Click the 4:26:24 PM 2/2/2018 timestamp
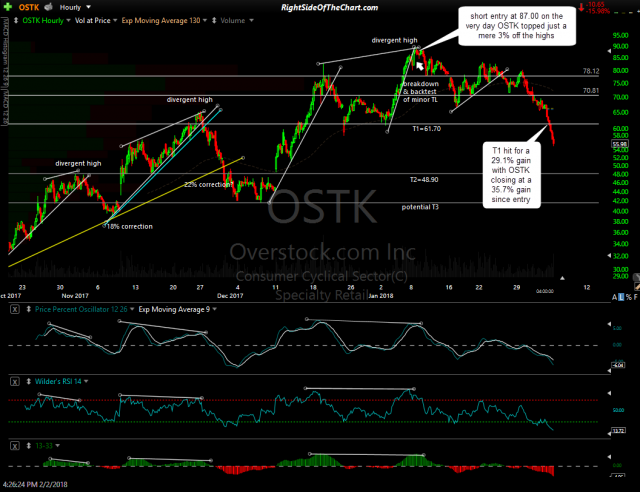This screenshot has height=492, width=640. point(35,485)
